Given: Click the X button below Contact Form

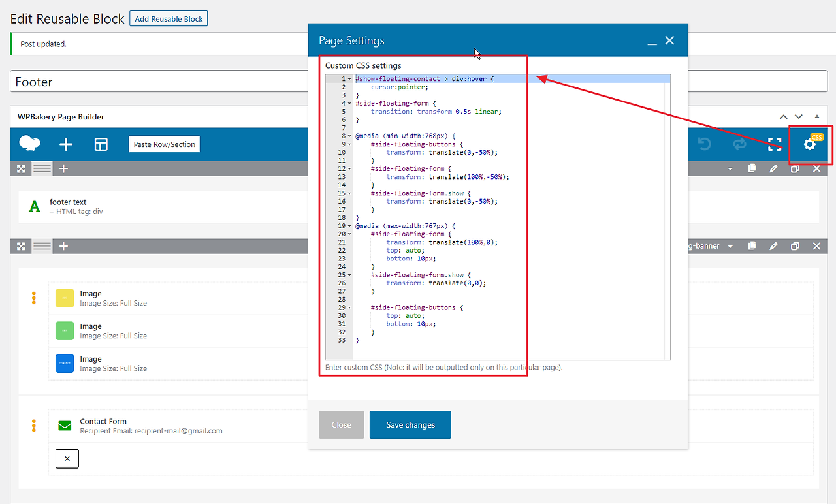Looking at the screenshot, I should pyautogui.click(x=67, y=458).
